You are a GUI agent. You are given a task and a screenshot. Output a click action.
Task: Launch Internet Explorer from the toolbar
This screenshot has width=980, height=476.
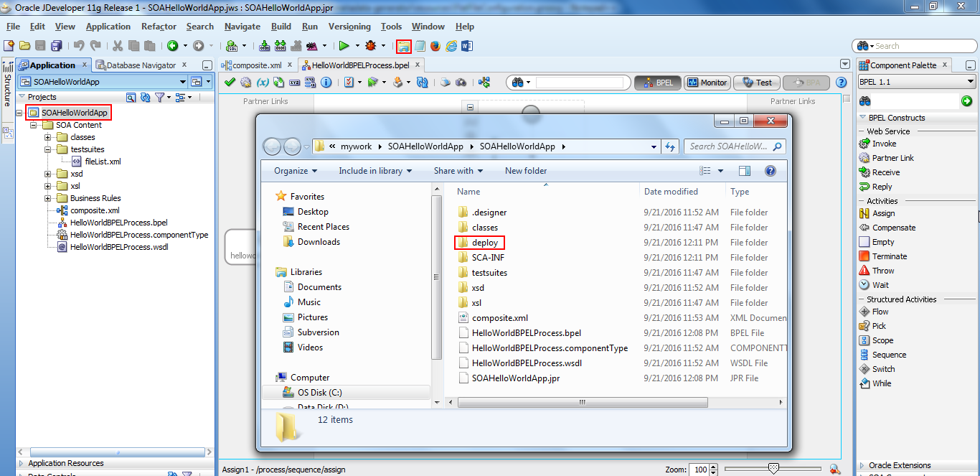[x=451, y=46]
